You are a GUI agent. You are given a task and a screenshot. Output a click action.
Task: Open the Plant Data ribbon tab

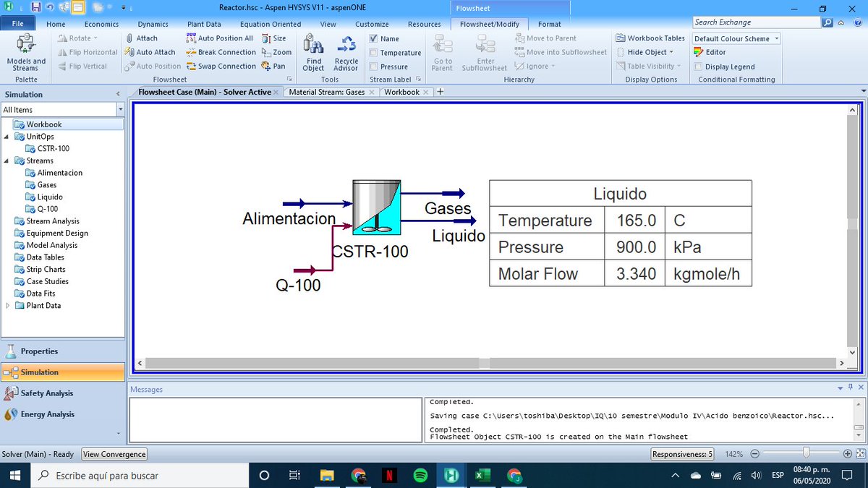(204, 24)
